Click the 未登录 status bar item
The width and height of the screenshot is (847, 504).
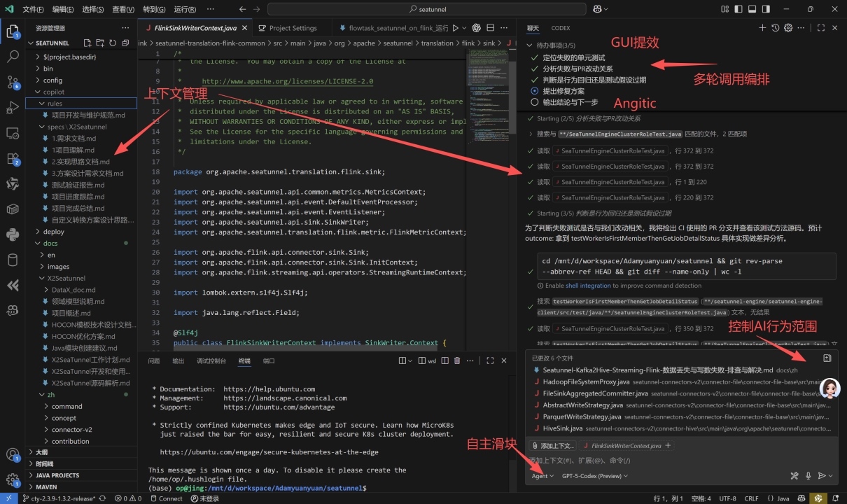(x=204, y=498)
